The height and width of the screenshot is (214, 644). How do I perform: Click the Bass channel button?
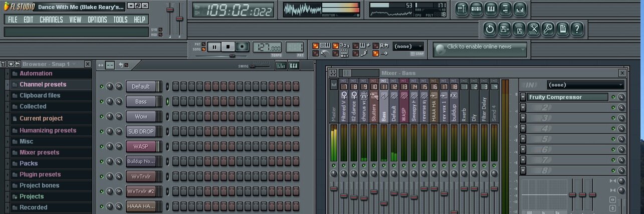[141, 101]
